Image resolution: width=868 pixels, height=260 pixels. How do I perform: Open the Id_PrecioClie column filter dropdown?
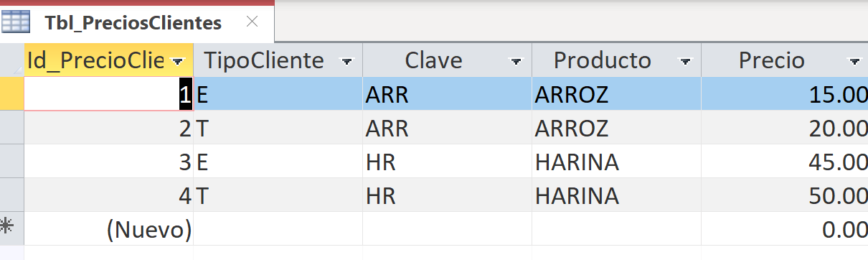pos(179,62)
